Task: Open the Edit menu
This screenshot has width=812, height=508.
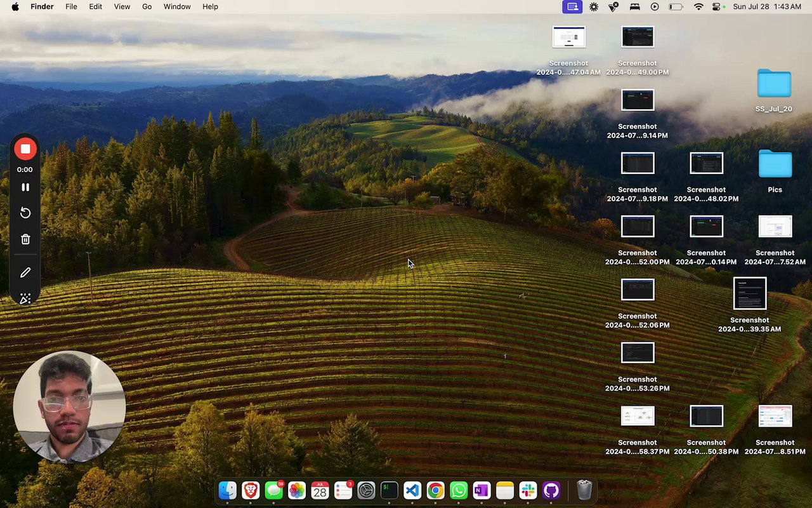Action: pyautogui.click(x=95, y=6)
